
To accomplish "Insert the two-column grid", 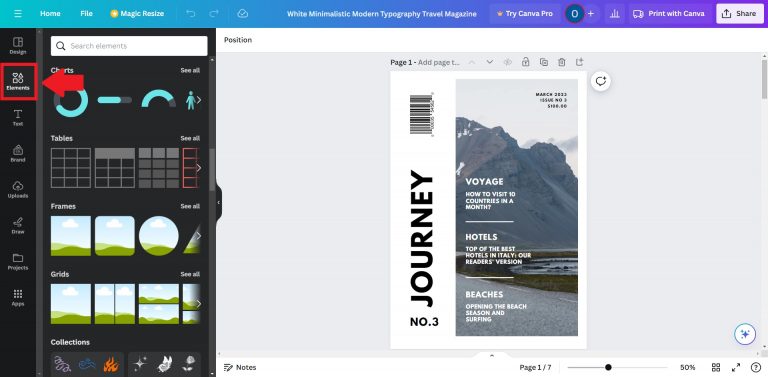I will pos(115,304).
